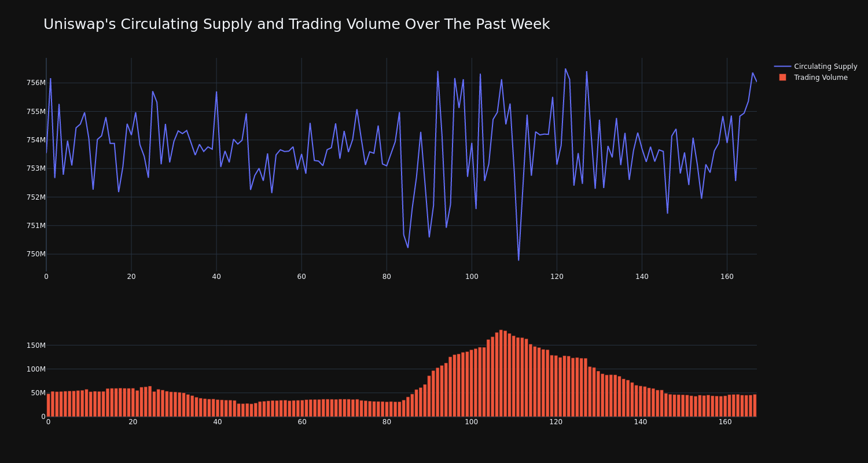Click the 751M y-axis label
The image size is (868, 463).
click(36, 226)
